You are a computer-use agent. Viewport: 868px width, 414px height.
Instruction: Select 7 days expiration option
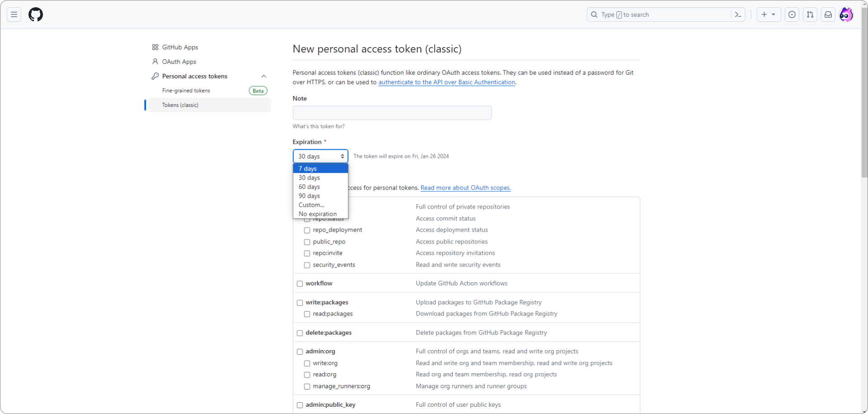tap(321, 168)
